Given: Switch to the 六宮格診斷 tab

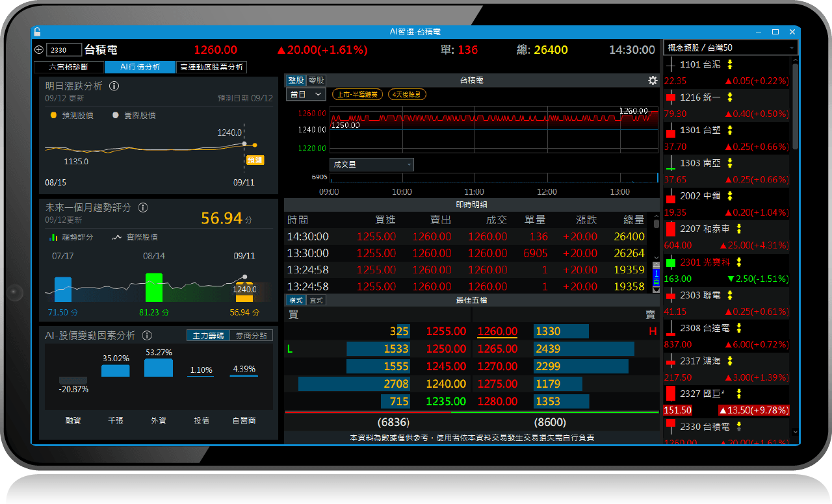Looking at the screenshot, I should tap(68, 67).
